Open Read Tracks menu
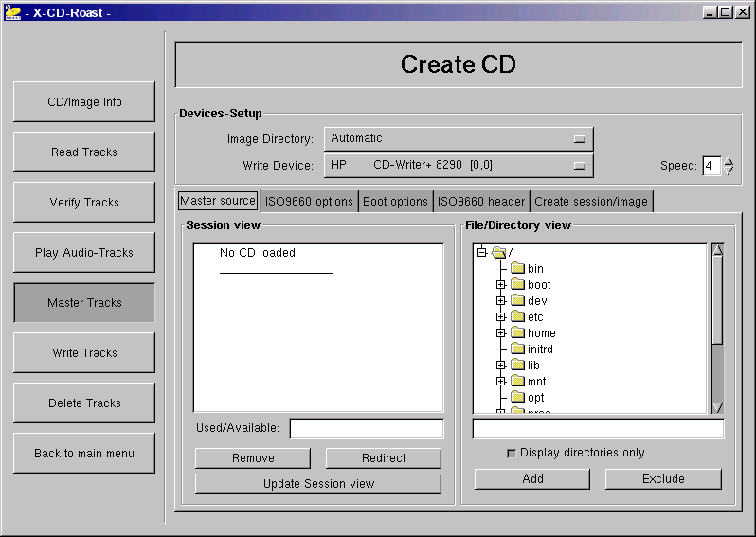The height and width of the screenshot is (537, 756). point(84,152)
